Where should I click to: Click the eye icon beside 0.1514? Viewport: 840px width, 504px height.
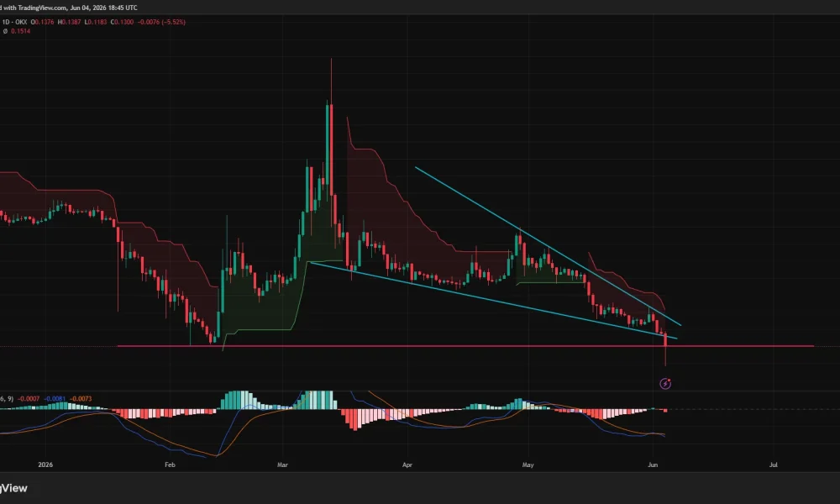5,31
